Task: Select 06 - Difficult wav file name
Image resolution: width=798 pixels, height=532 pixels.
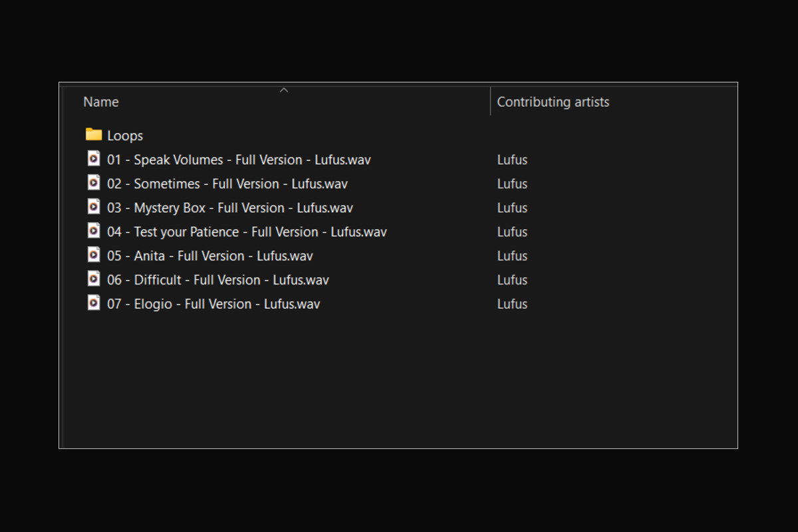Action: point(218,280)
